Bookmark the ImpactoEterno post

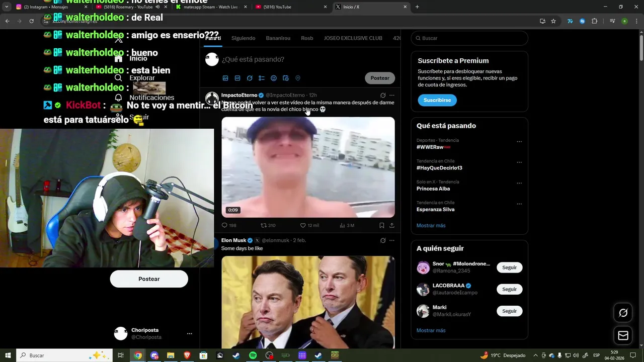pos(382,225)
